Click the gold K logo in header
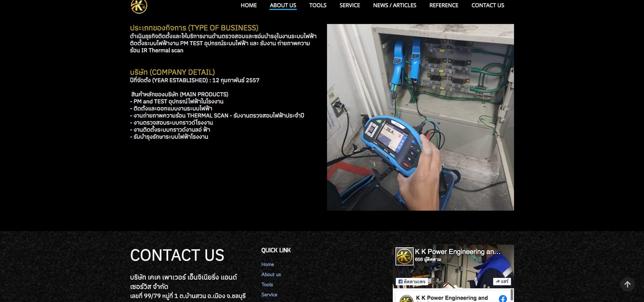The height and width of the screenshot is (302, 644). [x=139, y=6]
